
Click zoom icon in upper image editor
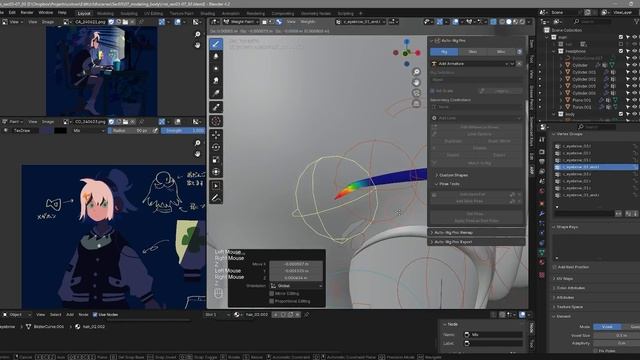[x=198, y=35]
